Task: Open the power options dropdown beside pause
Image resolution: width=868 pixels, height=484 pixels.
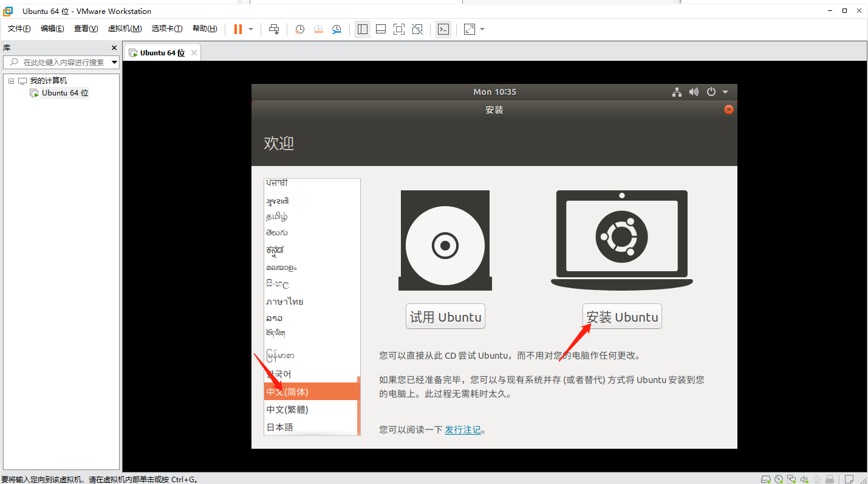Action: [251, 29]
